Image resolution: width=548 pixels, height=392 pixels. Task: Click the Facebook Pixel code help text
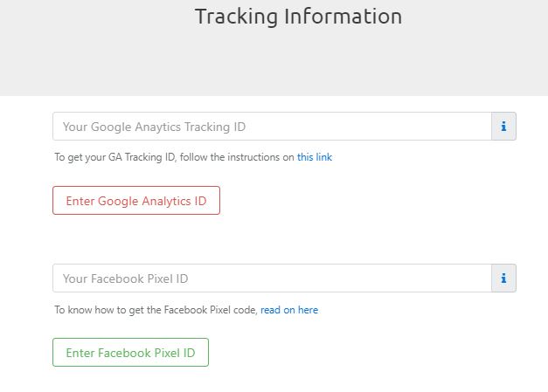[186, 310]
